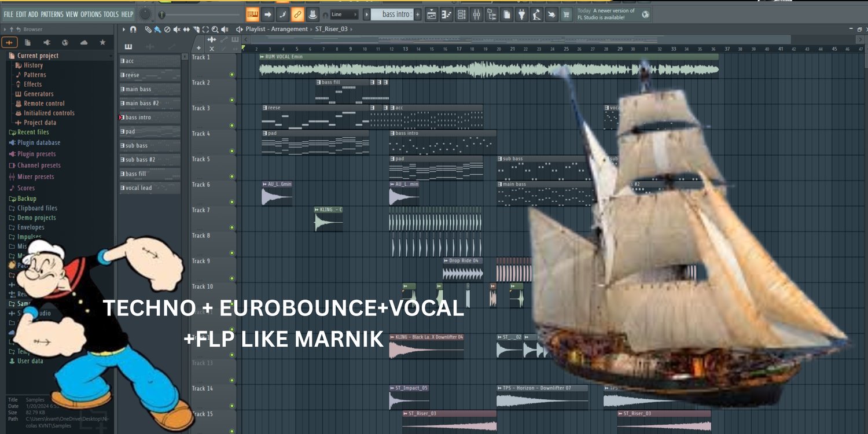Select the browser starred favorites tab
Image resolution: width=868 pixels, height=434 pixels.
click(102, 42)
